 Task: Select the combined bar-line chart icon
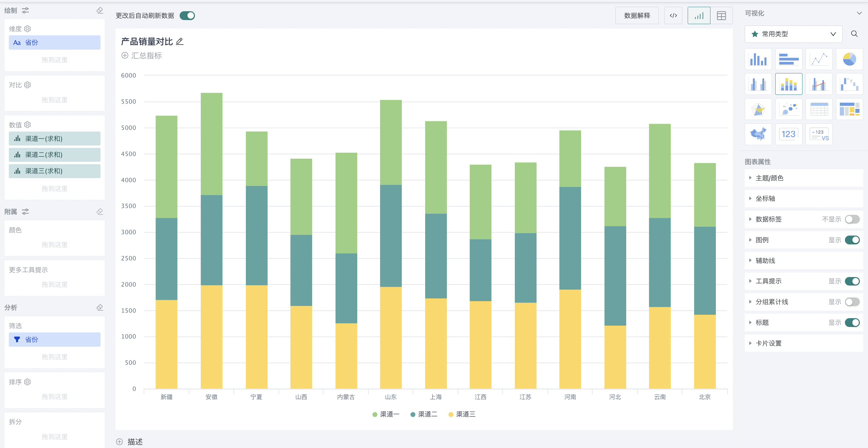pyautogui.click(x=819, y=84)
